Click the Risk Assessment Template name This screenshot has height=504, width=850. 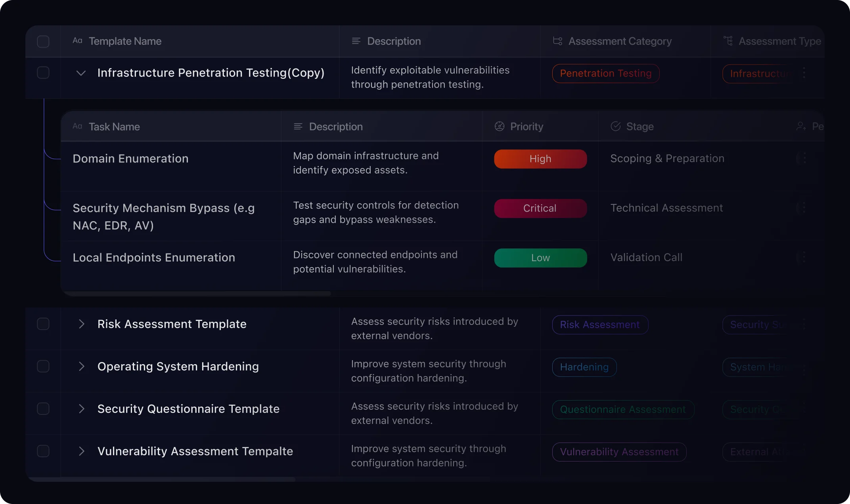coord(172,324)
